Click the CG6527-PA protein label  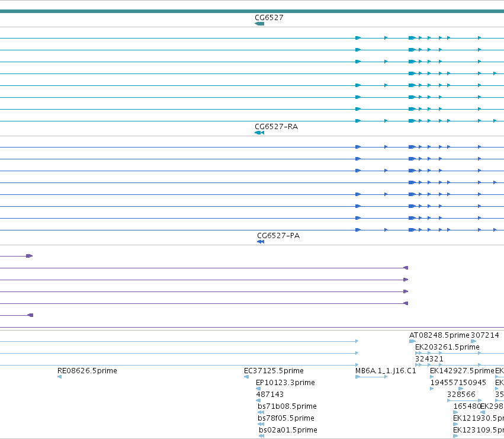278,236
